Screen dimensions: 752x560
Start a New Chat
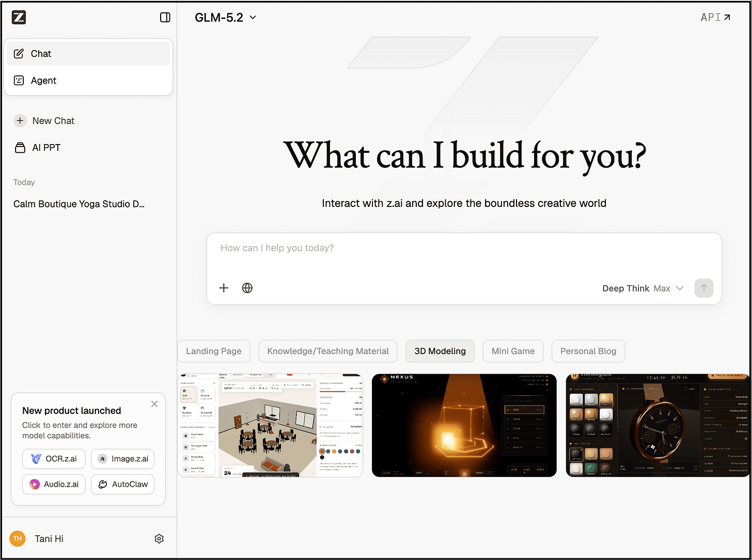point(44,121)
